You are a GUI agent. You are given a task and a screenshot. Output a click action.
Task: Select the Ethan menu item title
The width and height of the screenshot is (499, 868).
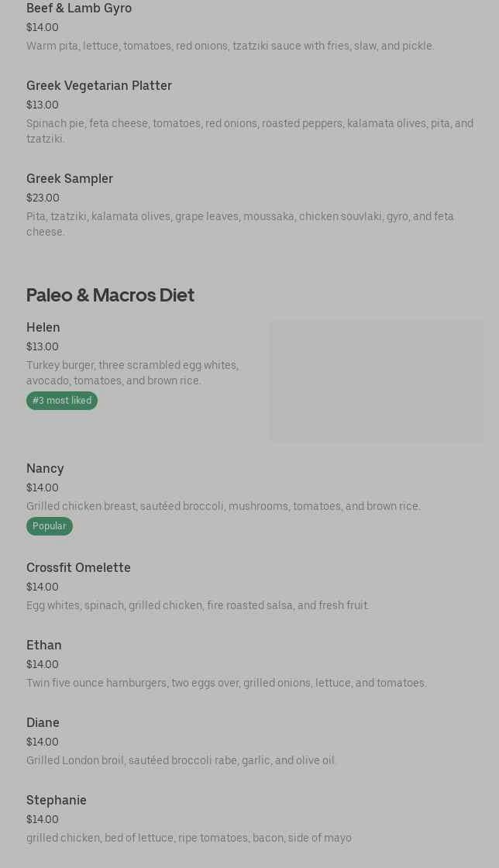click(x=44, y=645)
